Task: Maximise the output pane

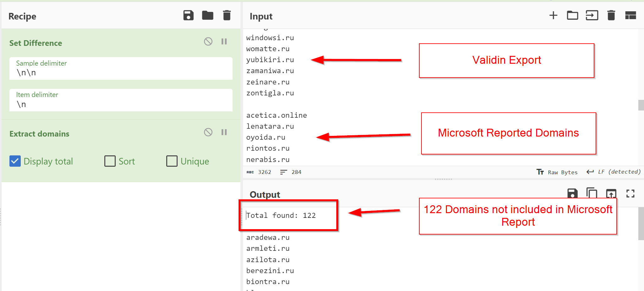Action: pos(630,193)
